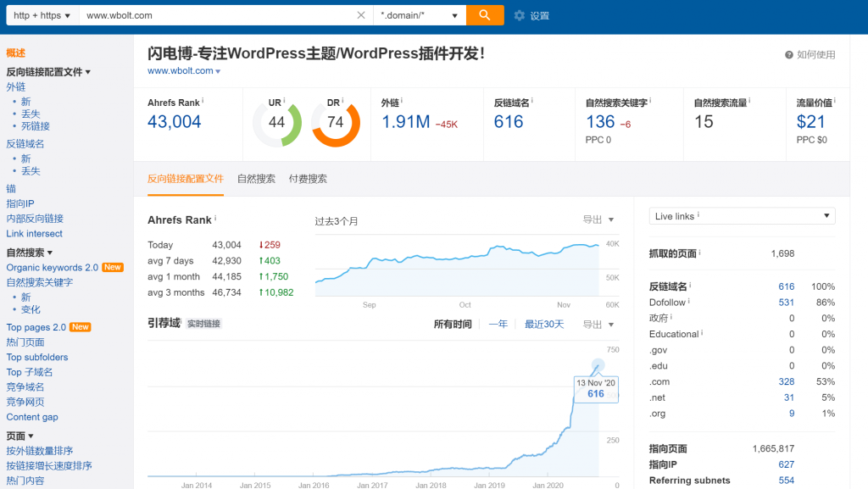Viewport: 868px width, 489px height.
Task: Switch to the 付费搜索 tab
Action: click(x=308, y=179)
